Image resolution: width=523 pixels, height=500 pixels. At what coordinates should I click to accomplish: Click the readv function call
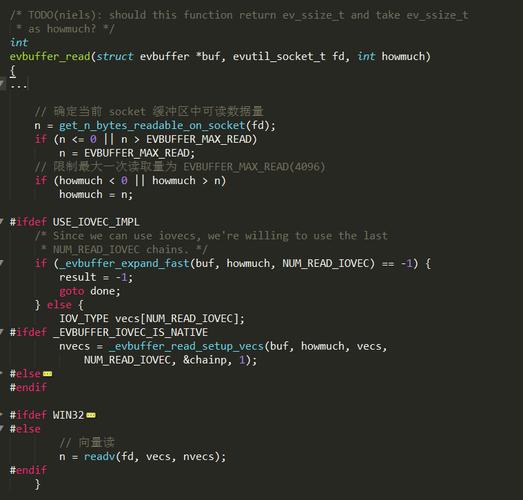[x=99, y=456]
